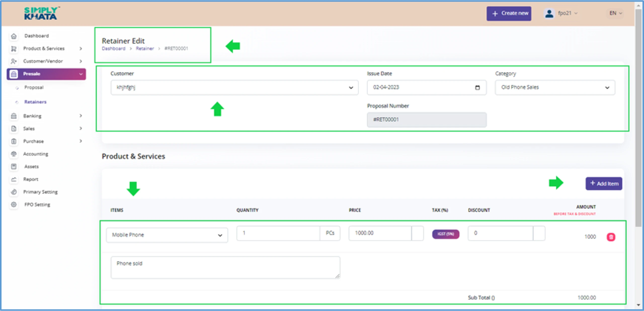Click the FPO Setting gear icon
This screenshot has width=644, height=311.
pyautogui.click(x=14, y=205)
